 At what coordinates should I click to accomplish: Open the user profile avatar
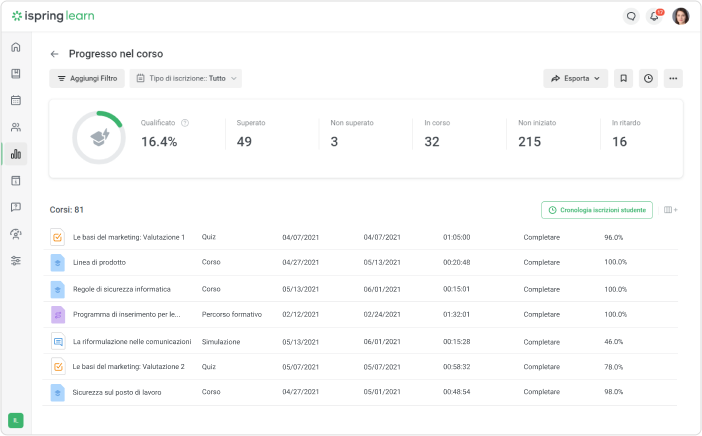pyautogui.click(x=680, y=16)
